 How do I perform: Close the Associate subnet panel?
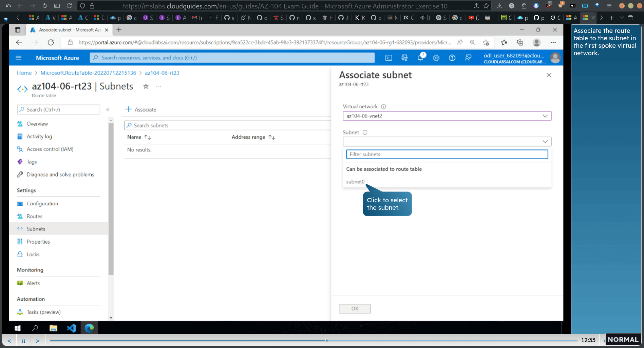point(549,75)
